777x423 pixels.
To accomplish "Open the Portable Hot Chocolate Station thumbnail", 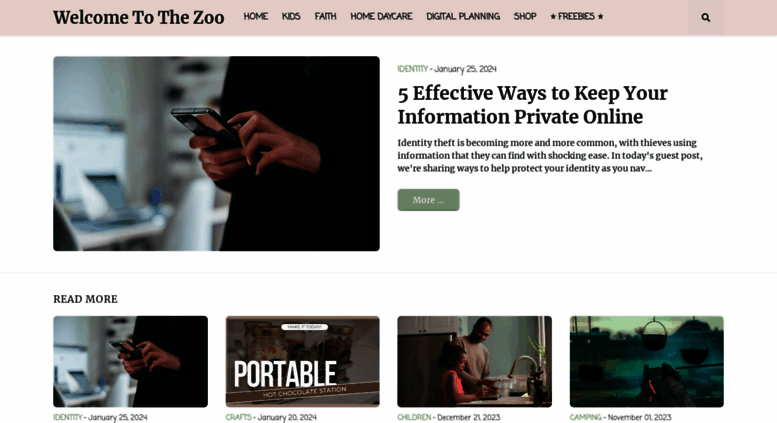I will point(302,362).
